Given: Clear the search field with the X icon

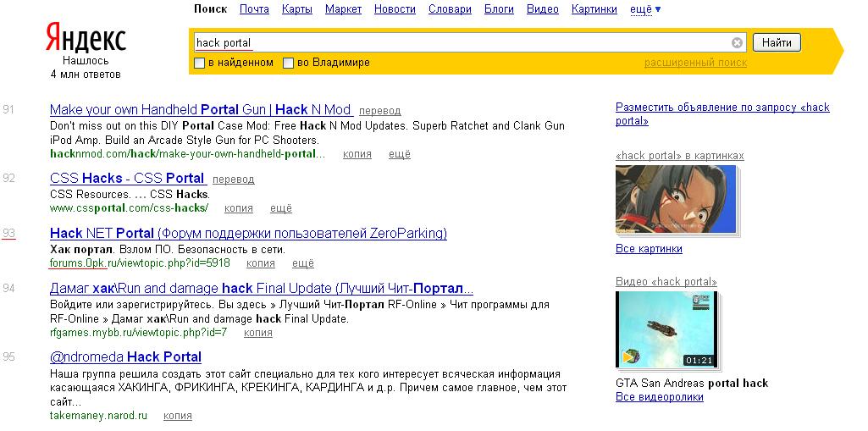Looking at the screenshot, I should [x=737, y=42].
